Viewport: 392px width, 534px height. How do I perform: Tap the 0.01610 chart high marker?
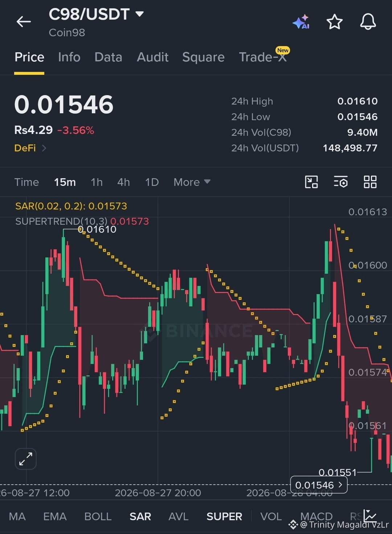[97, 229]
